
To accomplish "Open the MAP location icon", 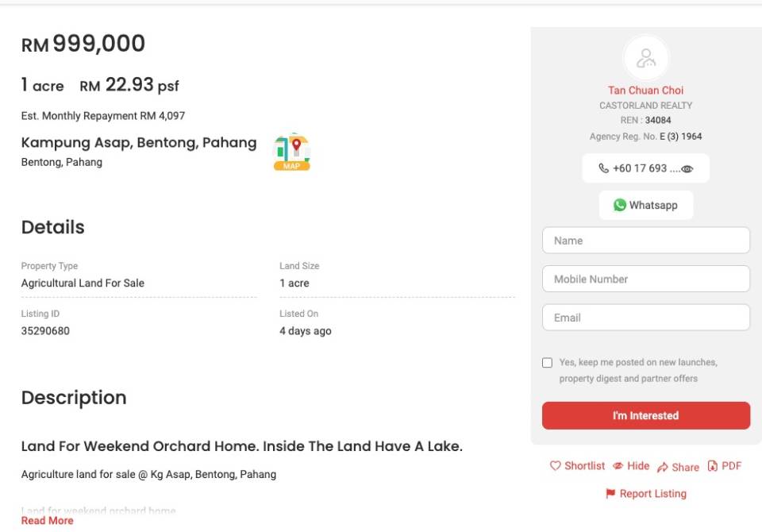I will (x=292, y=152).
